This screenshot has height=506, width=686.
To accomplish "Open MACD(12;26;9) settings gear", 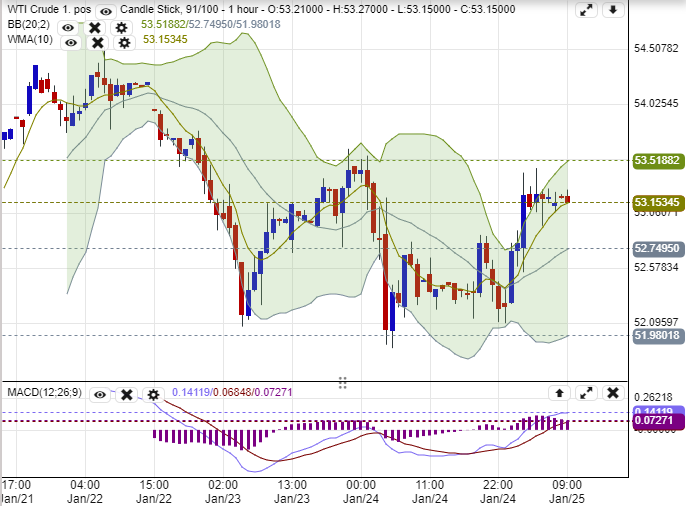I will (x=153, y=394).
